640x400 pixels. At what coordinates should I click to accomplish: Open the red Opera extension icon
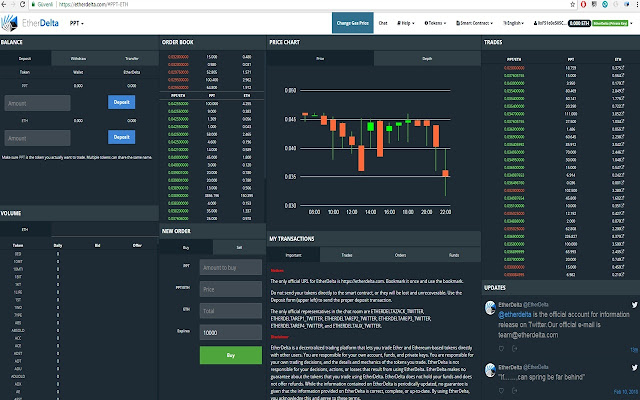coord(583,4)
